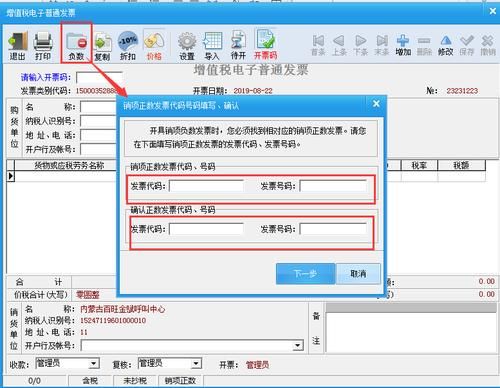
Task: Select the 负数 negative invoice icon
Action: pyautogui.click(x=76, y=46)
